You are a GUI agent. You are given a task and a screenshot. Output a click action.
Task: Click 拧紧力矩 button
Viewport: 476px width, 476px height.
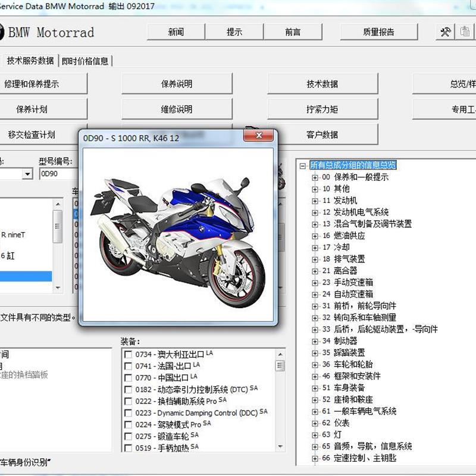coord(322,109)
